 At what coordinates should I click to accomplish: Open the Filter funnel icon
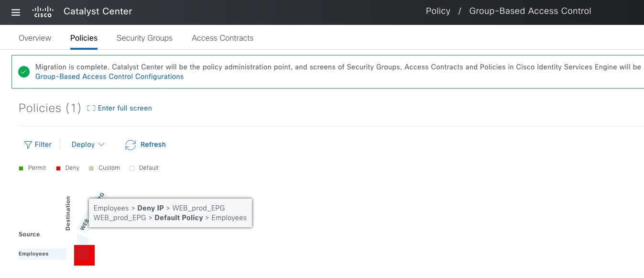coord(28,145)
